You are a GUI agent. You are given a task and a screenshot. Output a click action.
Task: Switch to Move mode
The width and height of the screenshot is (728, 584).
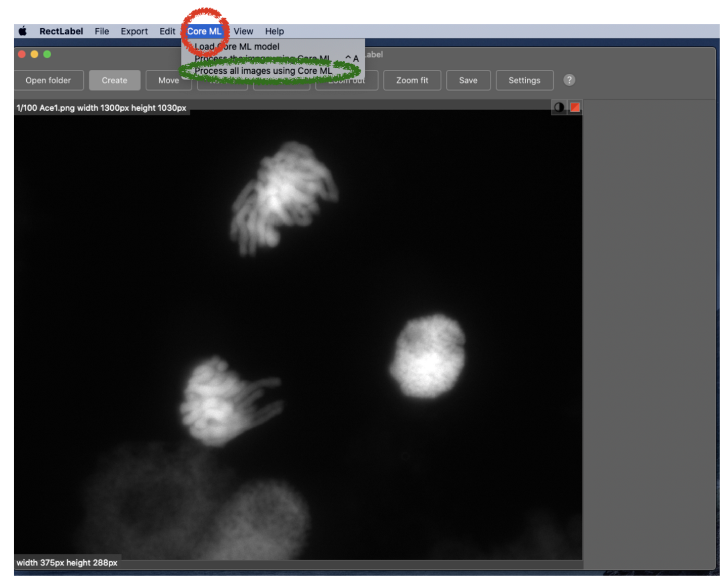(168, 80)
